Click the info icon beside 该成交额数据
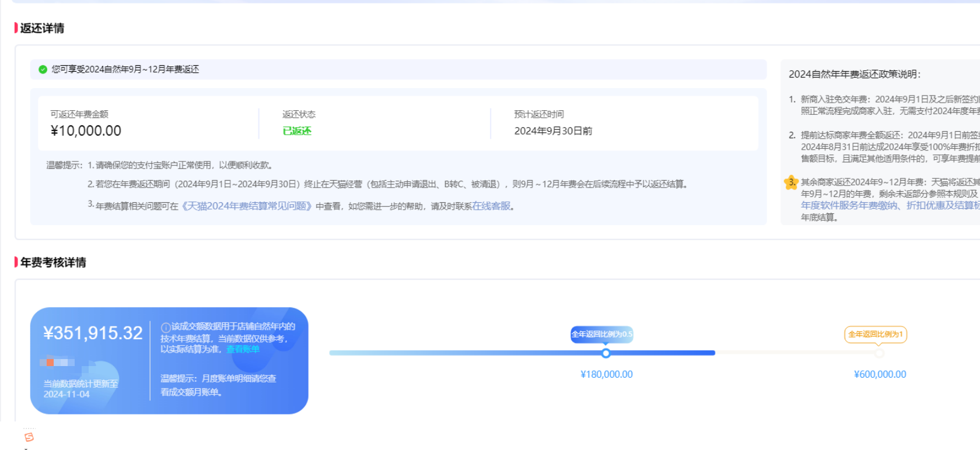This screenshot has height=450, width=980. coord(166,328)
